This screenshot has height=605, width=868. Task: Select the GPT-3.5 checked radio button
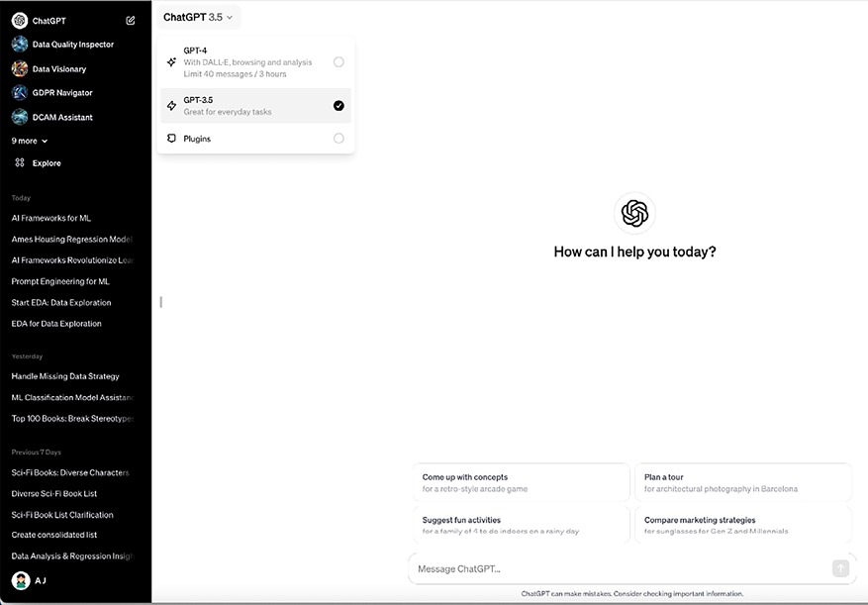click(x=338, y=105)
